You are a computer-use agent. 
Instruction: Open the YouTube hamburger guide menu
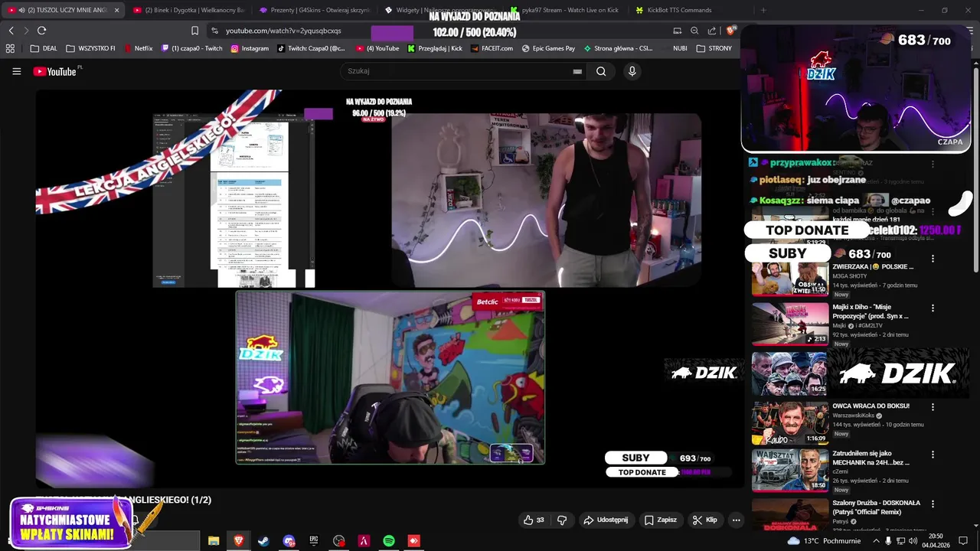coord(16,71)
